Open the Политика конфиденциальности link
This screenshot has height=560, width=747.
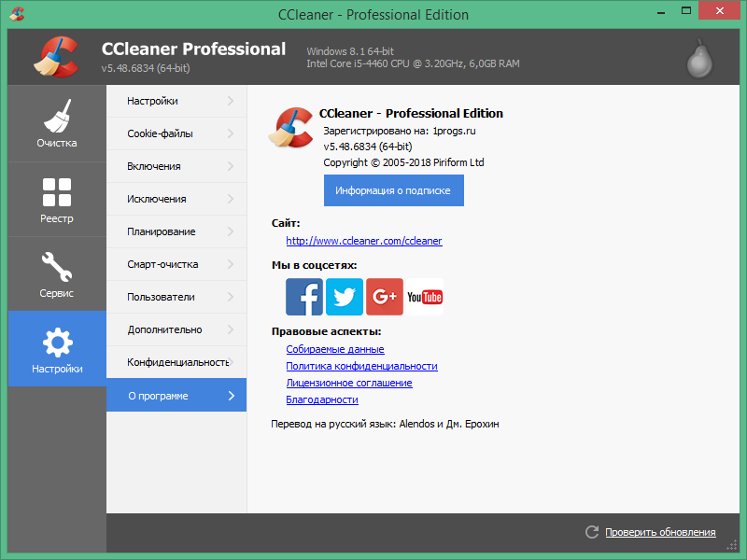pyautogui.click(x=360, y=366)
